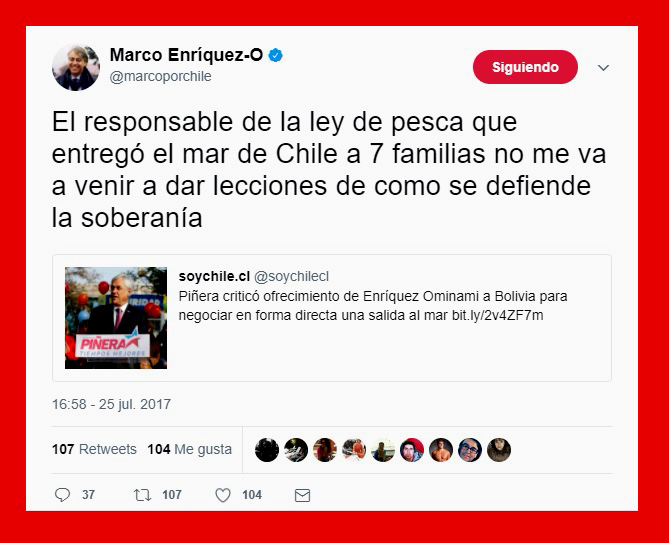Click the 16:58 - 25 jul. 2017 timestamp

tap(111, 404)
